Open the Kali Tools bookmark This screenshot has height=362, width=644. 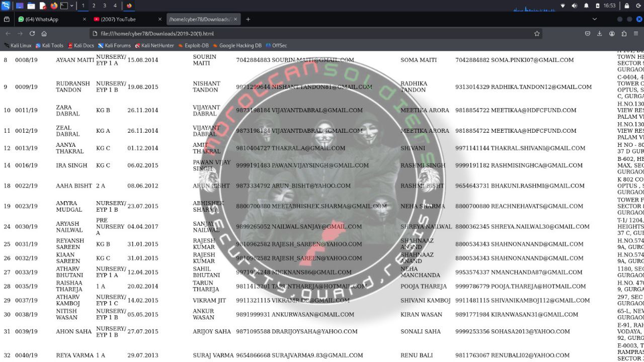coord(49,45)
